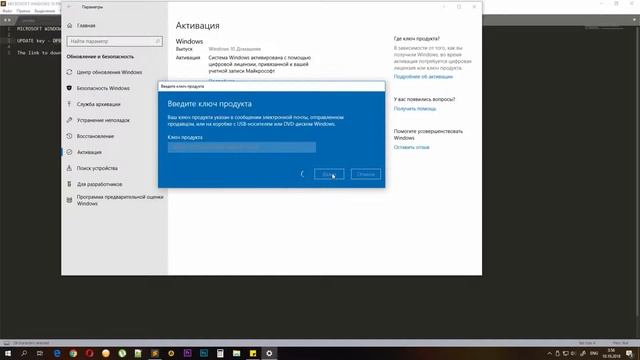Image resolution: width=640 pixels, height=360 pixels.
Task: Open the Выделение menu in the editor window
Action: pos(44,11)
